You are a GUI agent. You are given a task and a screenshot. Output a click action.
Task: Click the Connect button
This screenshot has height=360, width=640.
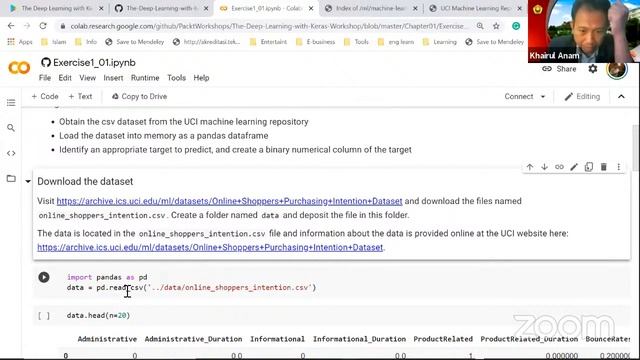tap(518, 97)
